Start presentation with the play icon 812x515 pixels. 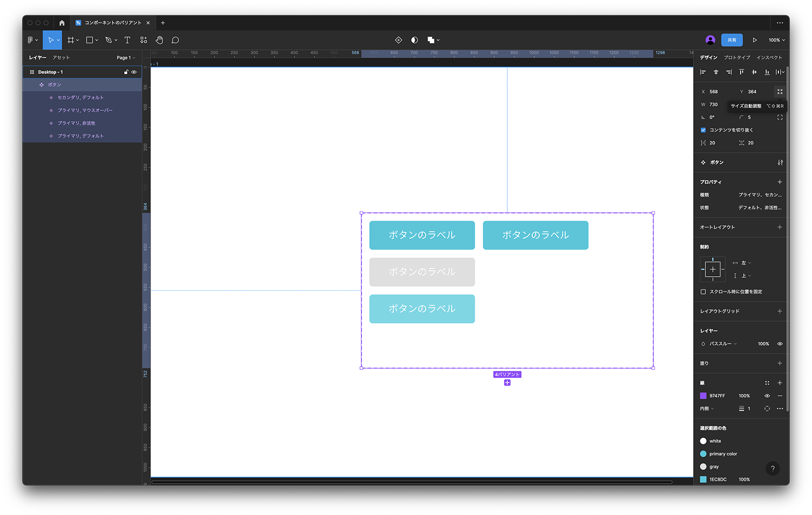pyautogui.click(x=755, y=40)
